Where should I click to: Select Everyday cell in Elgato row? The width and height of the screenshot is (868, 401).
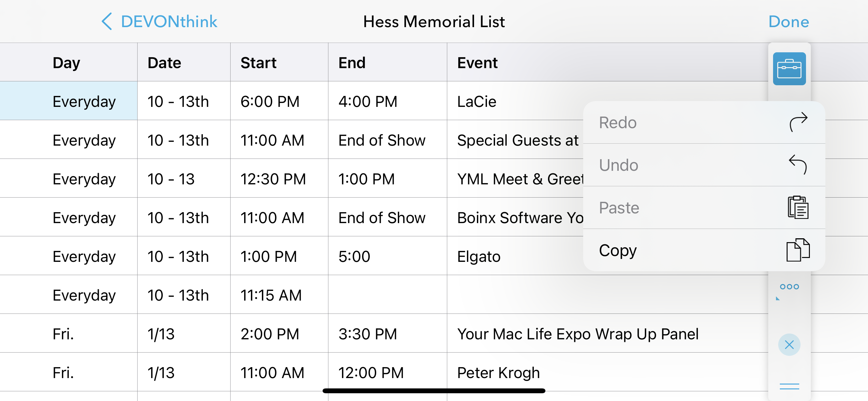click(69, 256)
